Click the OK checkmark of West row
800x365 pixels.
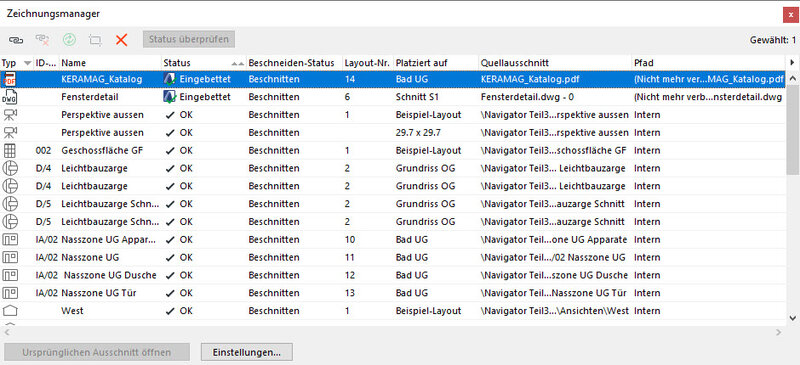point(170,311)
